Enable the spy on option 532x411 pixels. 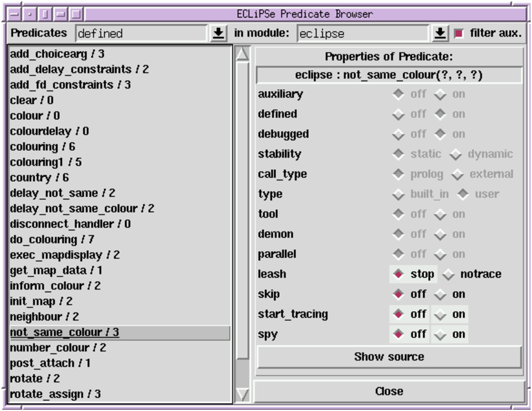(x=440, y=334)
